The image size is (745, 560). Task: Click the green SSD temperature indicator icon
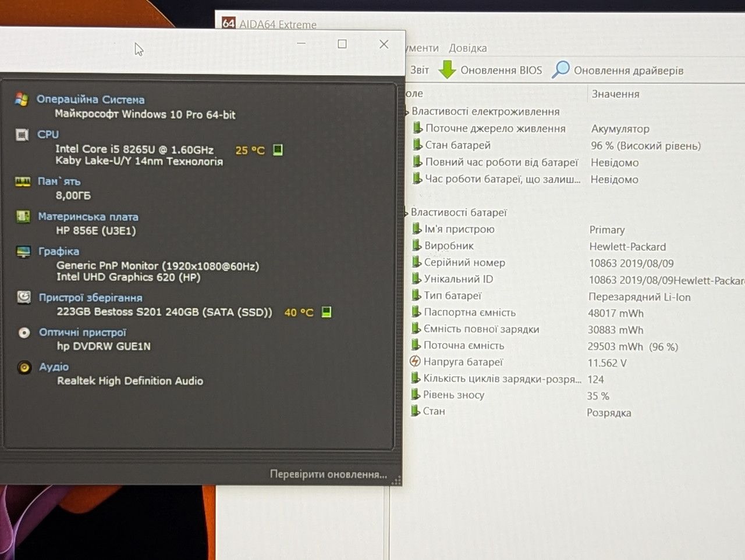click(327, 312)
